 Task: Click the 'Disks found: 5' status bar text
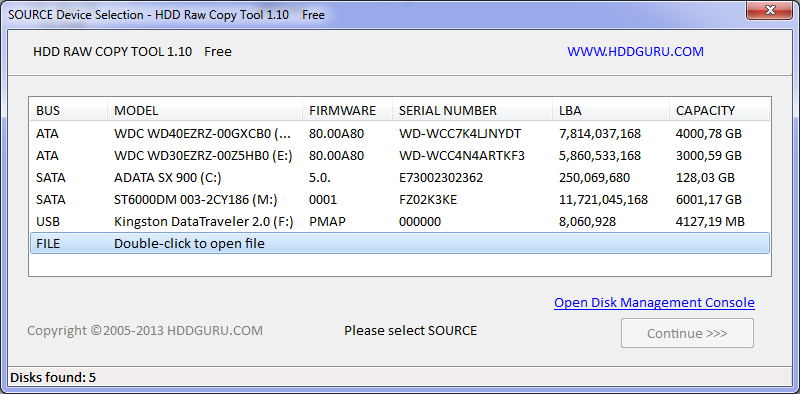[53, 378]
